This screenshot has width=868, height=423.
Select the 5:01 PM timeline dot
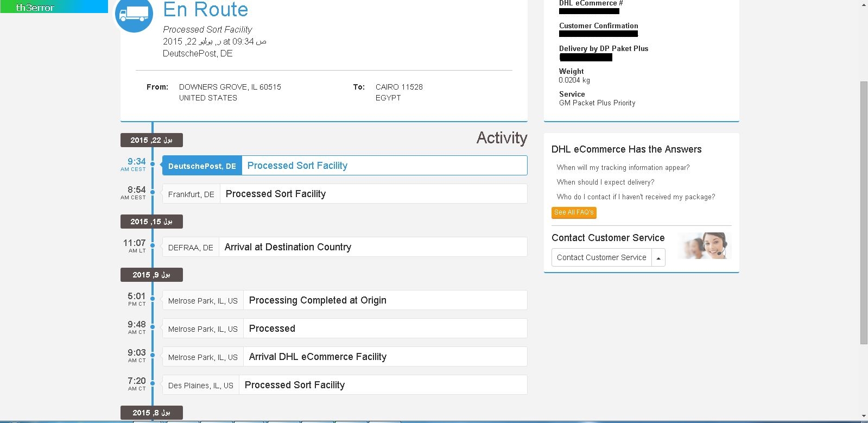(x=153, y=299)
